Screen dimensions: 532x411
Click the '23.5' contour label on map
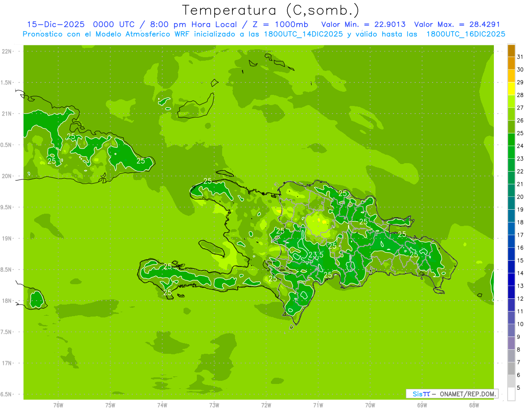tap(315, 254)
